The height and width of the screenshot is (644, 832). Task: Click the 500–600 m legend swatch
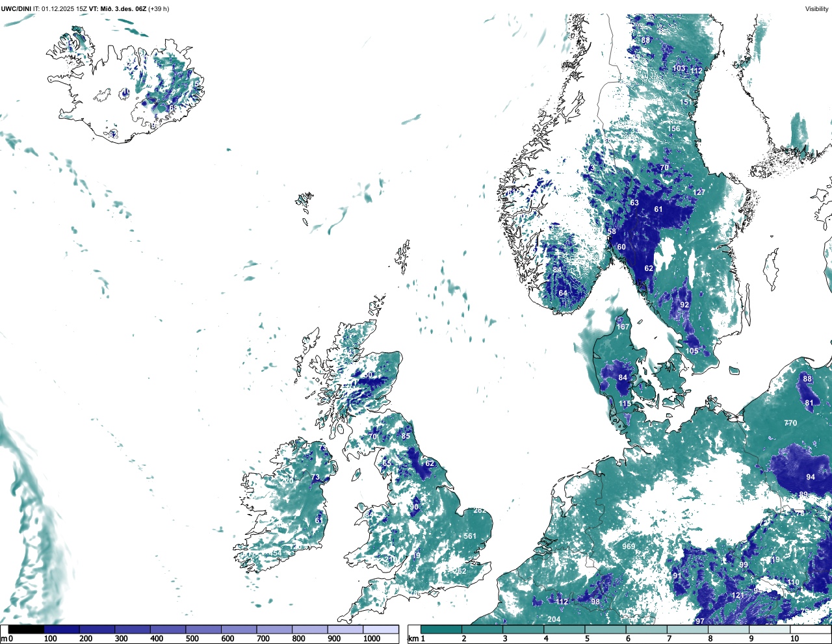pyautogui.click(x=203, y=629)
